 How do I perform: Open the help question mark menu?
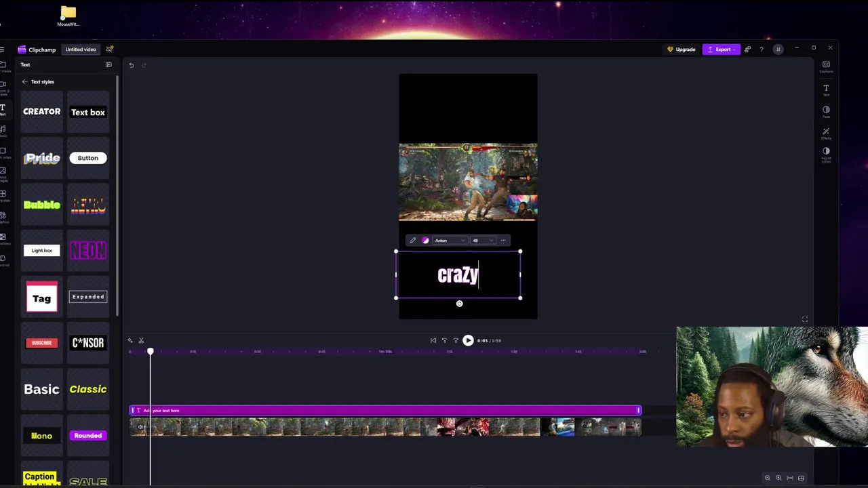(762, 49)
